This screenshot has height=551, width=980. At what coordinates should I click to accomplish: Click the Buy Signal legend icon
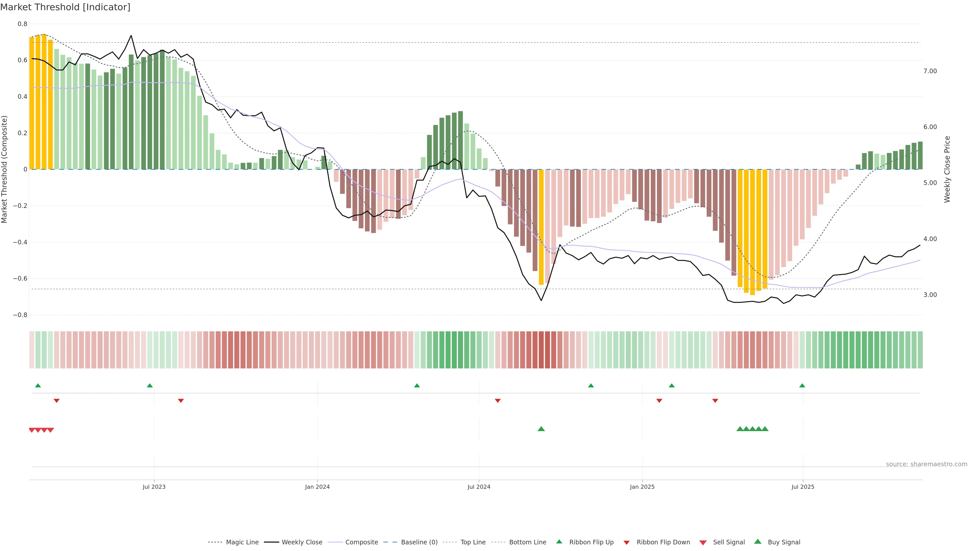[757, 542]
